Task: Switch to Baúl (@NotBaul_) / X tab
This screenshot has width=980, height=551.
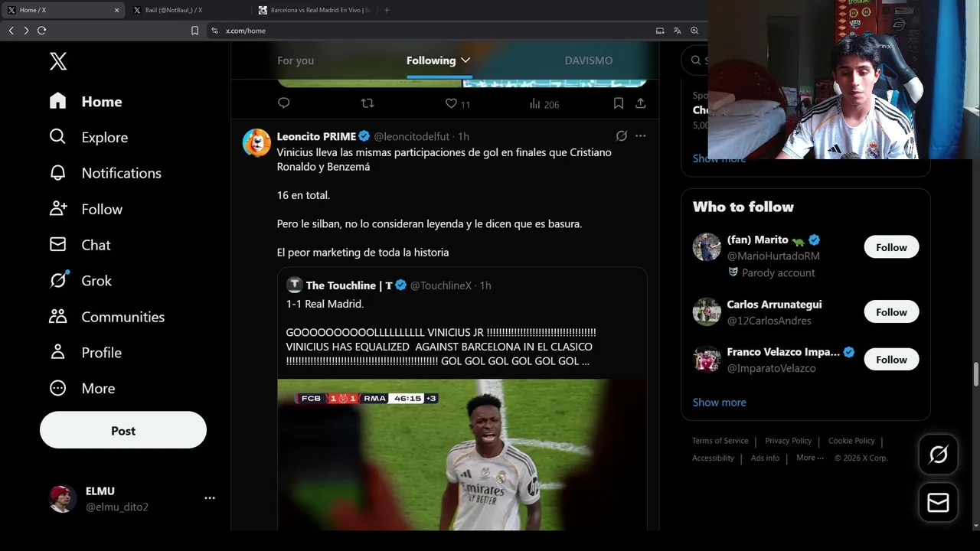Action: [189, 10]
